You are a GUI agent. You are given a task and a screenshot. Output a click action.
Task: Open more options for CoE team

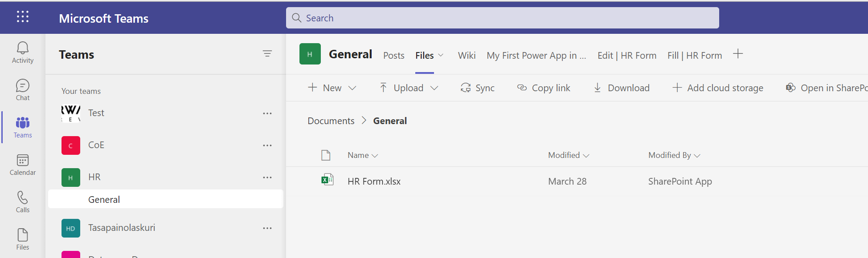tap(267, 145)
